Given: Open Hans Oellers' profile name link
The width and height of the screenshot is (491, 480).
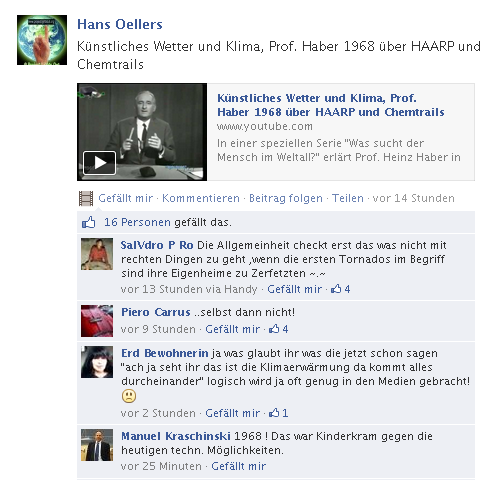Looking at the screenshot, I should click(120, 24).
